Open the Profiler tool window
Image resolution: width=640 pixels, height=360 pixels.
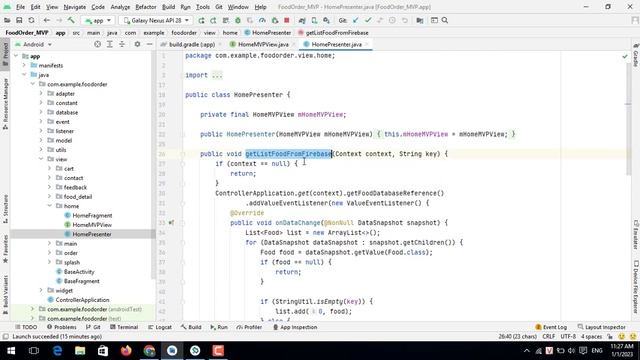click(x=249, y=327)
